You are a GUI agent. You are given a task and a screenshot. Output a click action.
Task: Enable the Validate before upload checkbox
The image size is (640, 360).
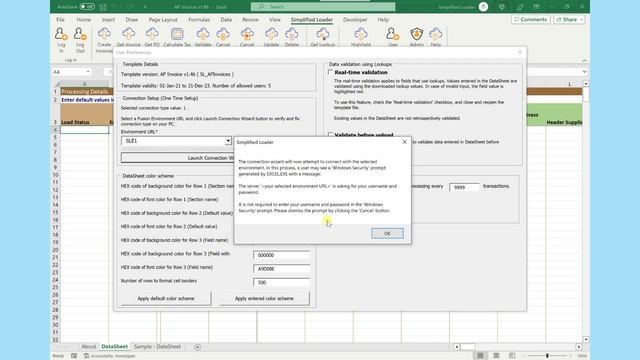[x=331, y=134]
